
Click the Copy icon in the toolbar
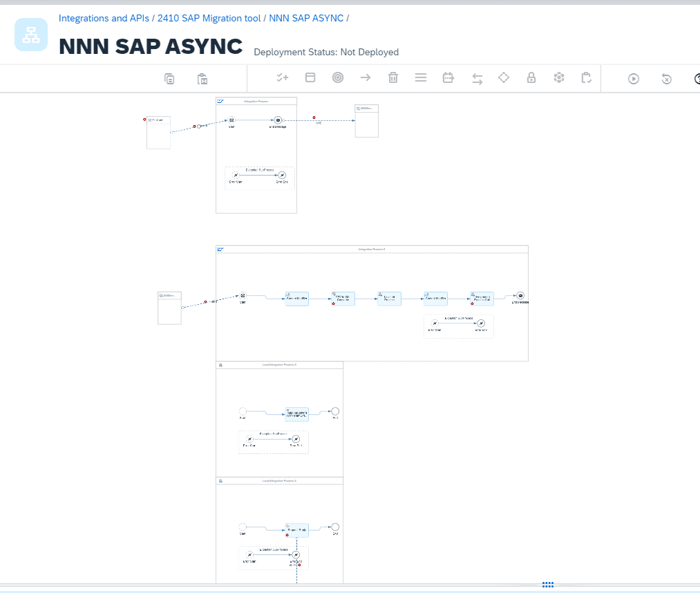(169, 79)
